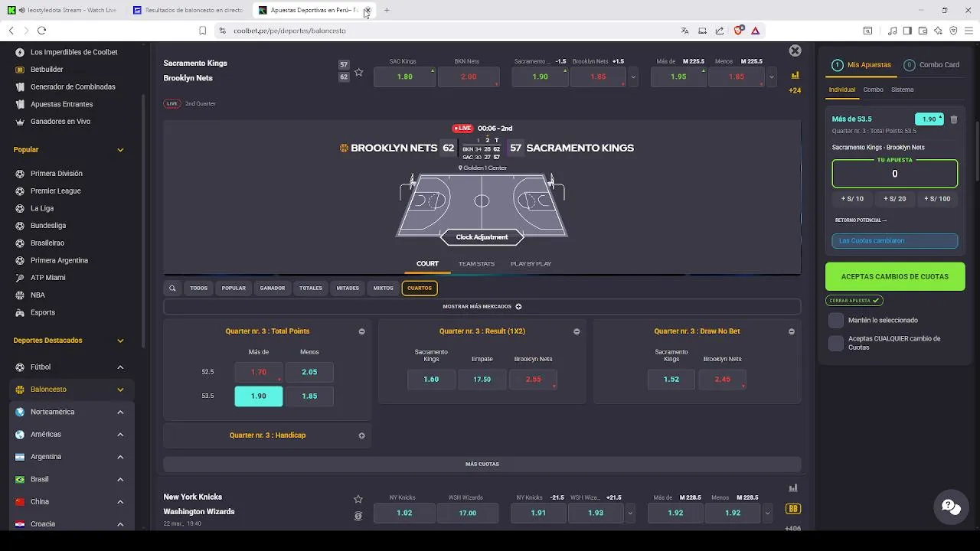Click the basketball court live animation
980x551 pixels.
[x=482, y=205]
